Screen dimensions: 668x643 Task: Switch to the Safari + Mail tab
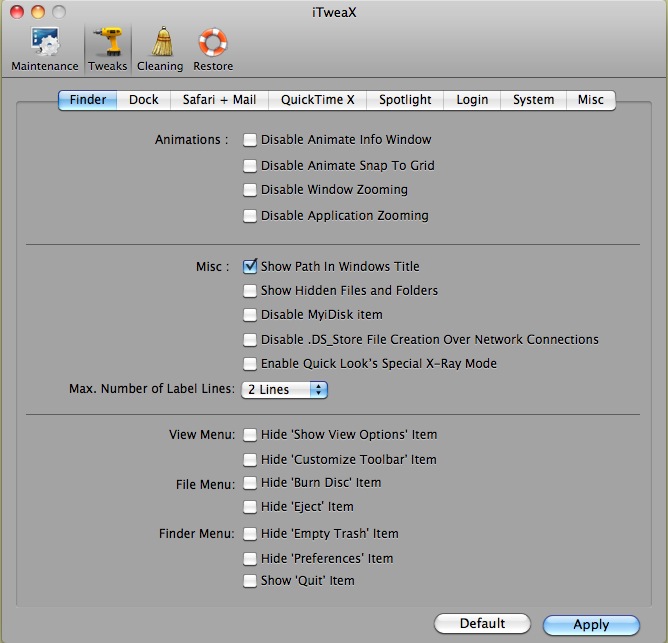[x=219, y=100]
